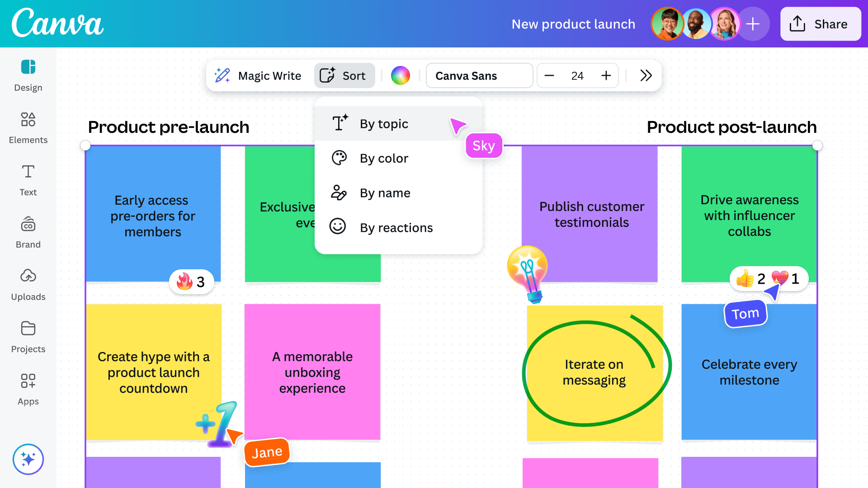
Task: Open the Apps panel
Action: 28,389
